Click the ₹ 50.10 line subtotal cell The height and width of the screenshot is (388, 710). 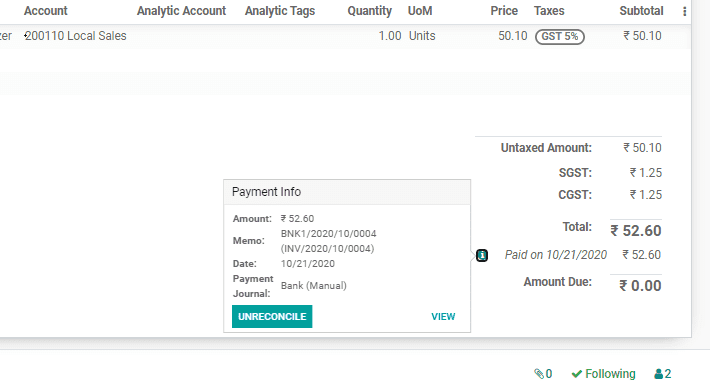click(642, 36)
